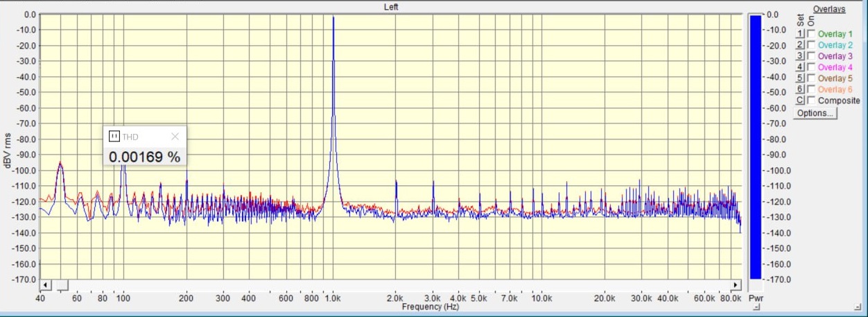Click the 20.0k frequency axis tick label
868x317 pixels.
[605, 298]
